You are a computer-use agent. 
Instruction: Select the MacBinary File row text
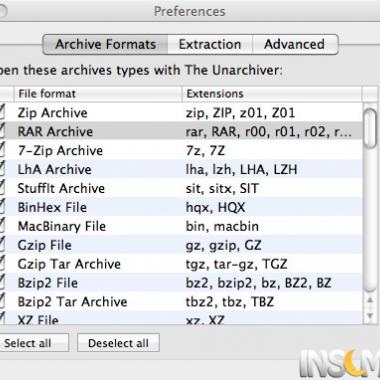click(62, 226)
